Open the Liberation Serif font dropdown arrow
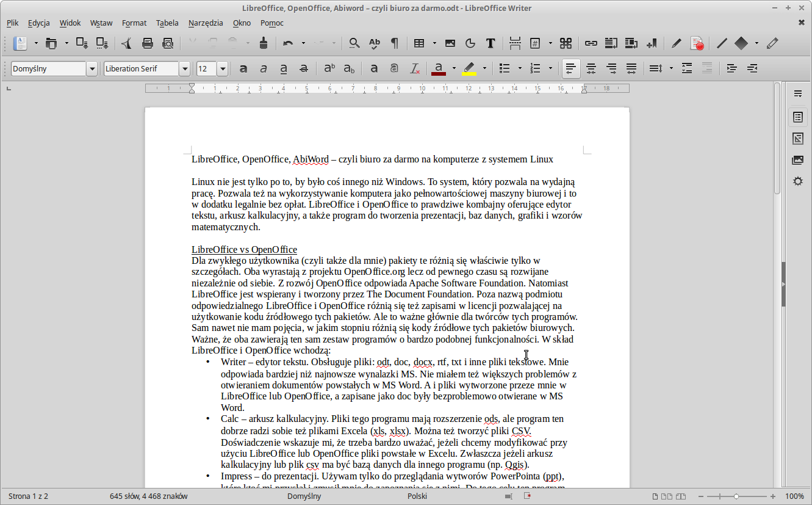 (185, 69)
